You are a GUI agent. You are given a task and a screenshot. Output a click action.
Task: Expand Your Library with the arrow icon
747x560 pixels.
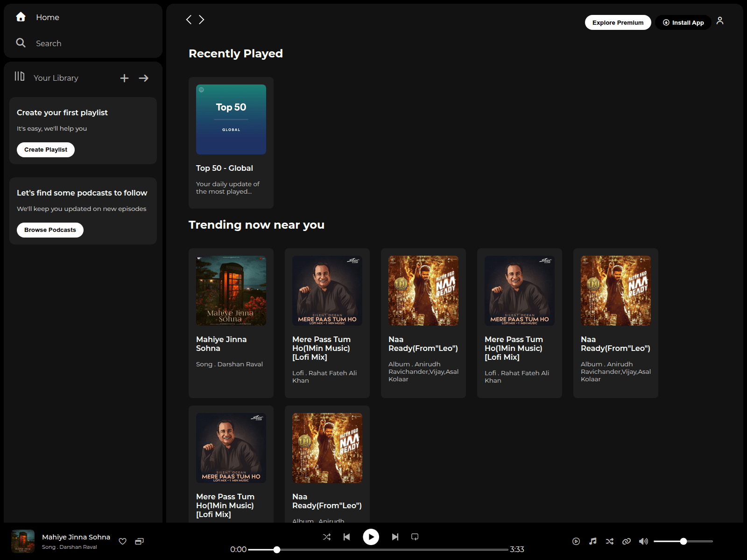tap(144, 78)
